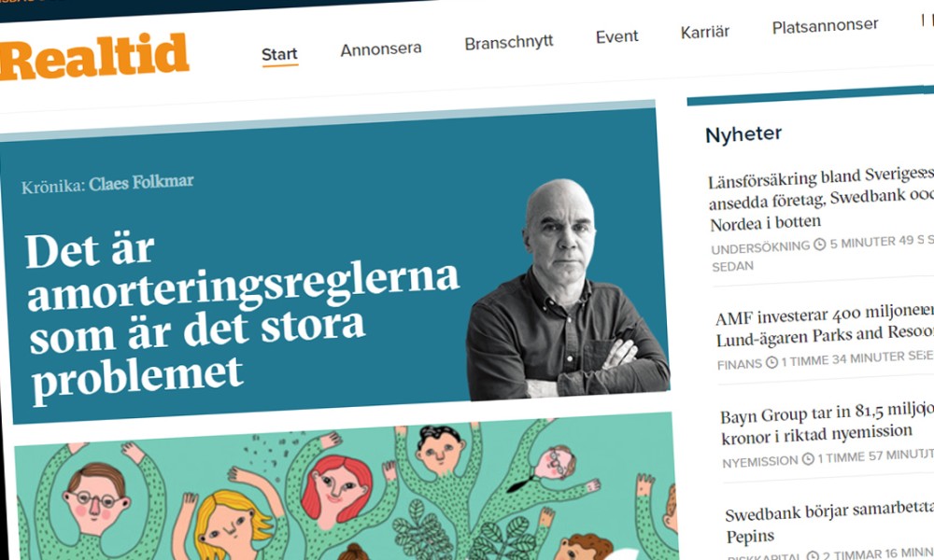
Task: Click the clock icon beside 1 timme 34
Action: click(x=771, y=362)
